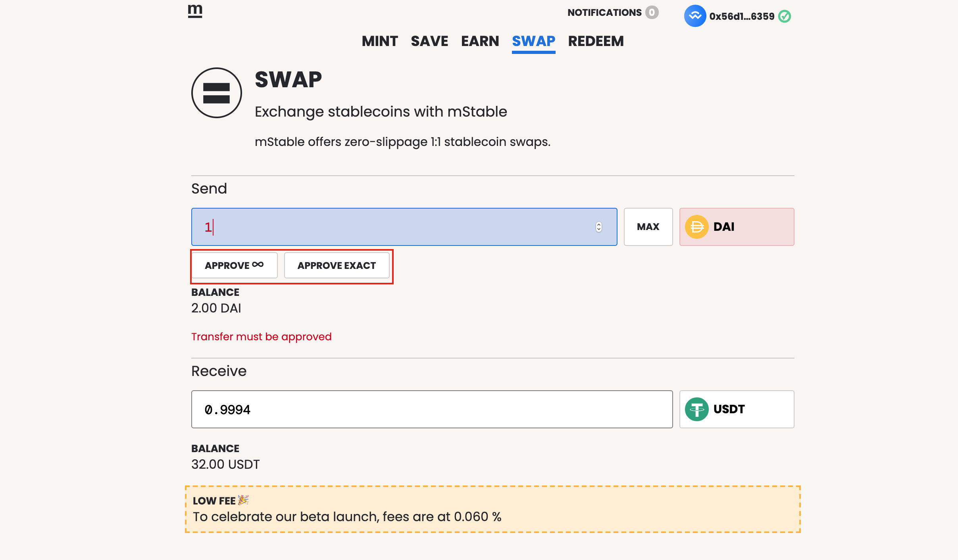
Task: Go to the REDEEM tab
Action: point(596,41)
